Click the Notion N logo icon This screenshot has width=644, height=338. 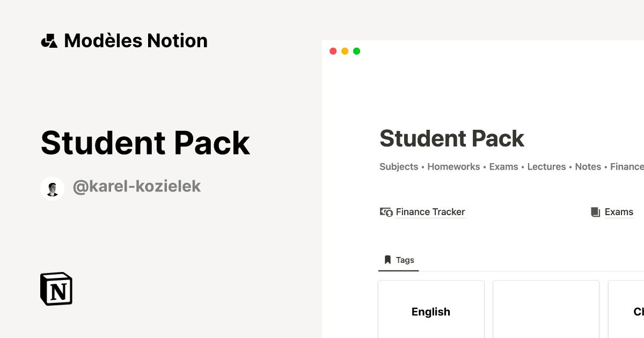pos(56,289)
